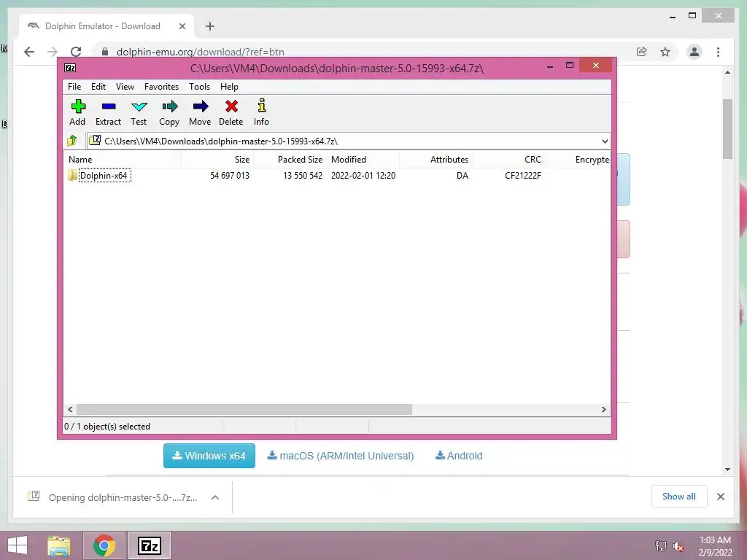Open the Windows Start button

18,545
